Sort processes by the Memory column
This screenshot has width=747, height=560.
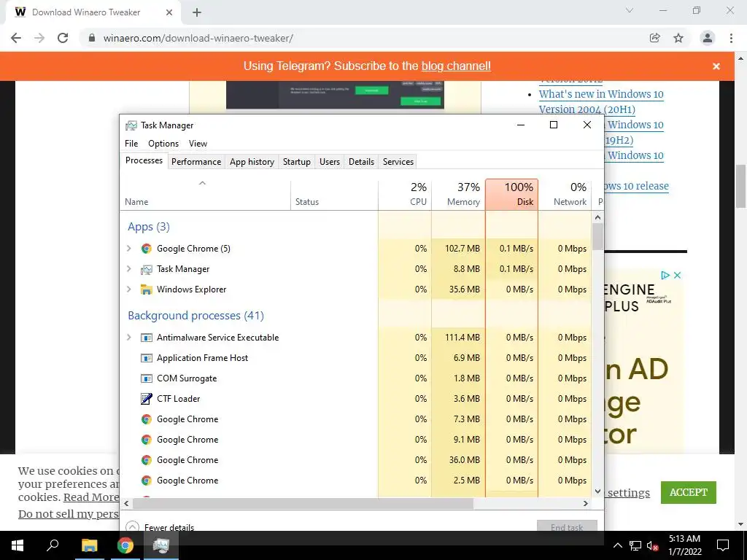(458, 194)
